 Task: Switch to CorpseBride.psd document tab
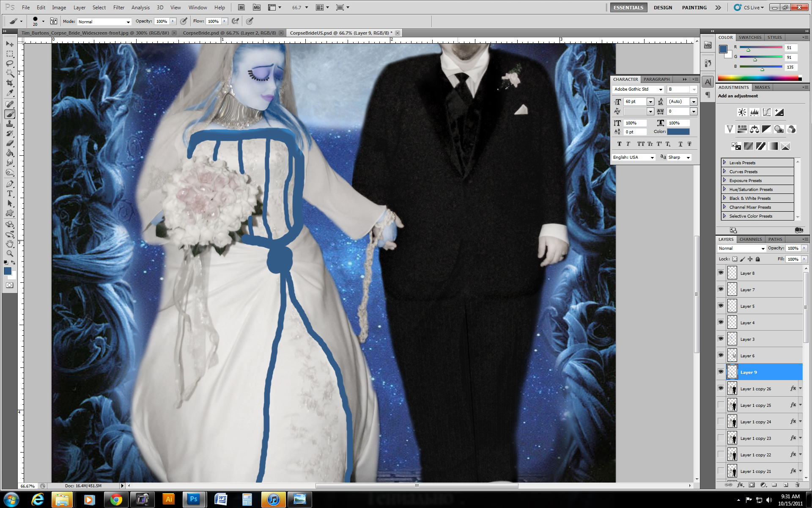(229, 33)
